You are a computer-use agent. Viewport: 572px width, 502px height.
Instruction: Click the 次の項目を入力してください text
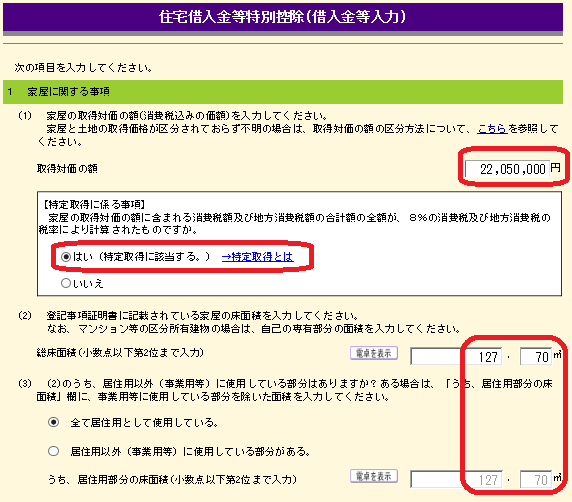tap(83, 67)
